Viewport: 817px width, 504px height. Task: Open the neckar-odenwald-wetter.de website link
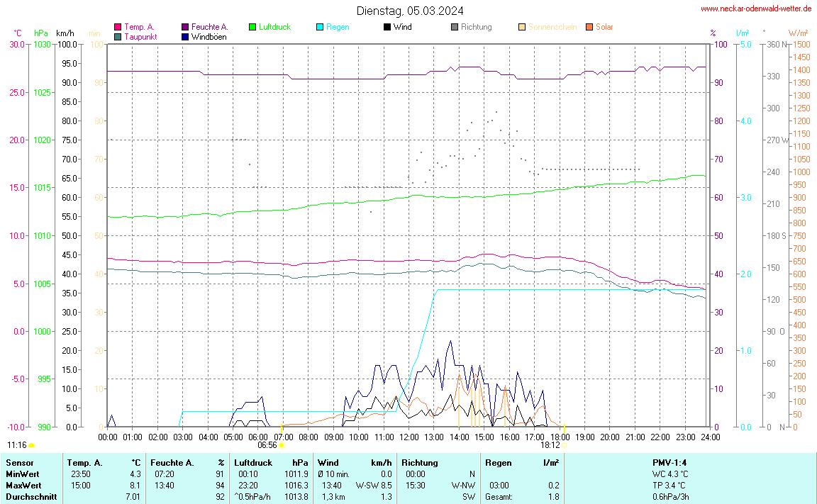756,9
